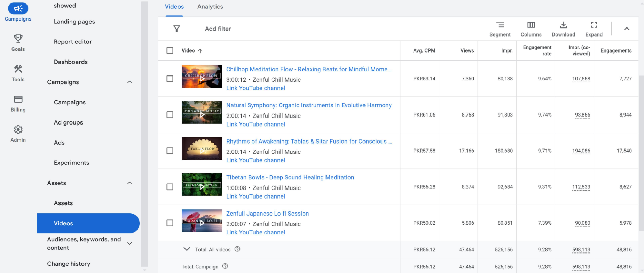Screen dimensions: 644x273
Task: Open Billing card icon
Action: click(x=18, y=99)
